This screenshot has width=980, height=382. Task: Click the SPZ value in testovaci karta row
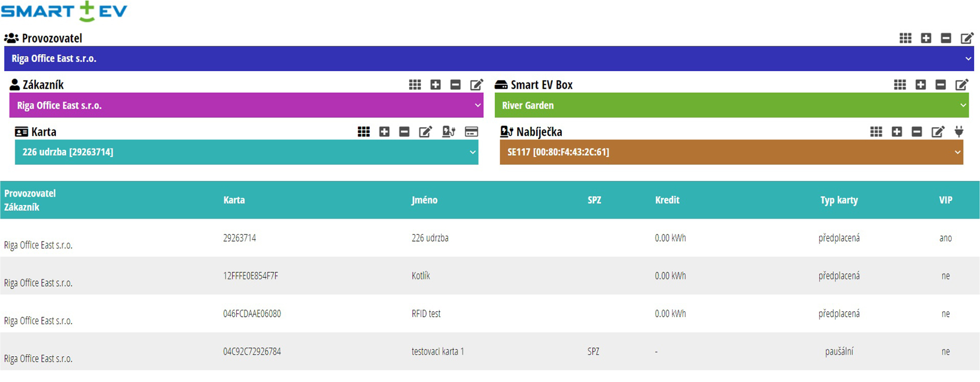pos(593,352)
